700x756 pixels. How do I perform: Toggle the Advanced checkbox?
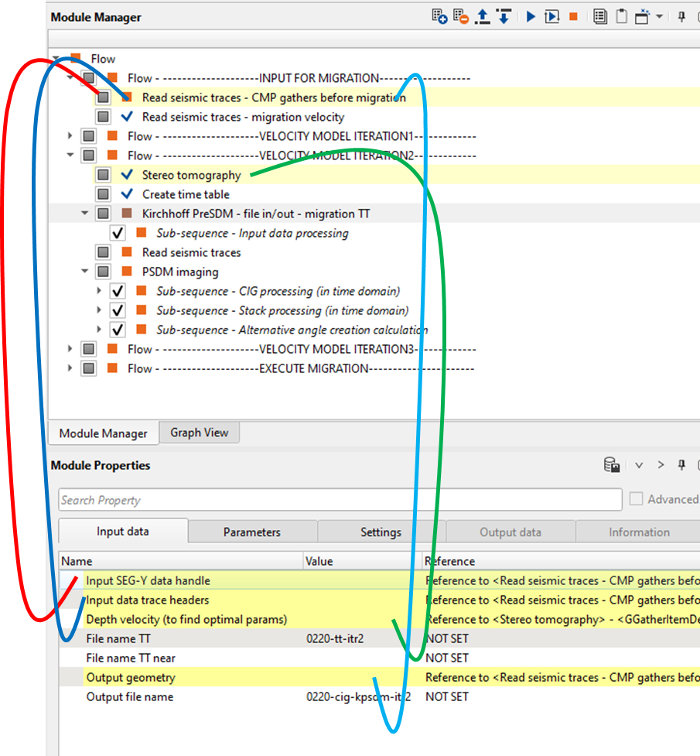636,499
